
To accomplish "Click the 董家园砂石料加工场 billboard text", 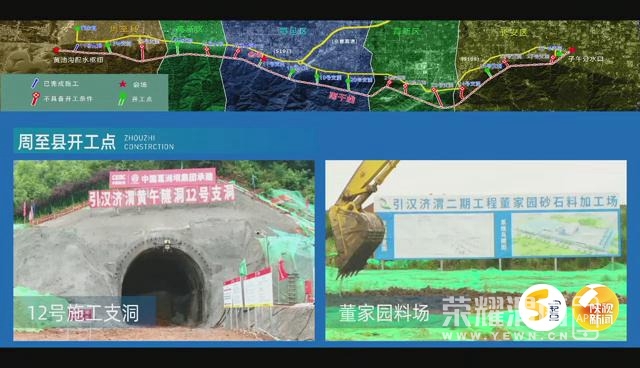I will point(505,203).
